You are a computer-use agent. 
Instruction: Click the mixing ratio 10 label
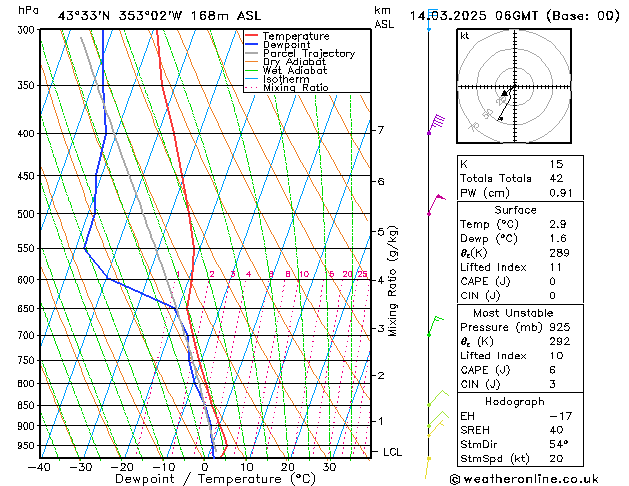(304, 274)
